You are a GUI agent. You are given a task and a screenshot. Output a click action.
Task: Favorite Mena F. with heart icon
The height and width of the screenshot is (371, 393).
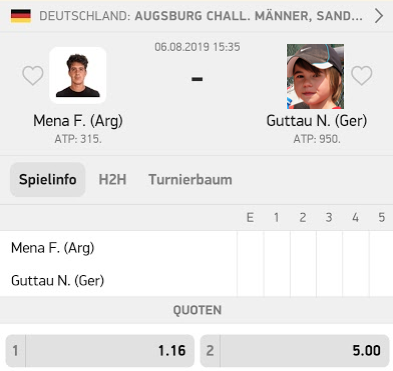click(x=33, y=75)
